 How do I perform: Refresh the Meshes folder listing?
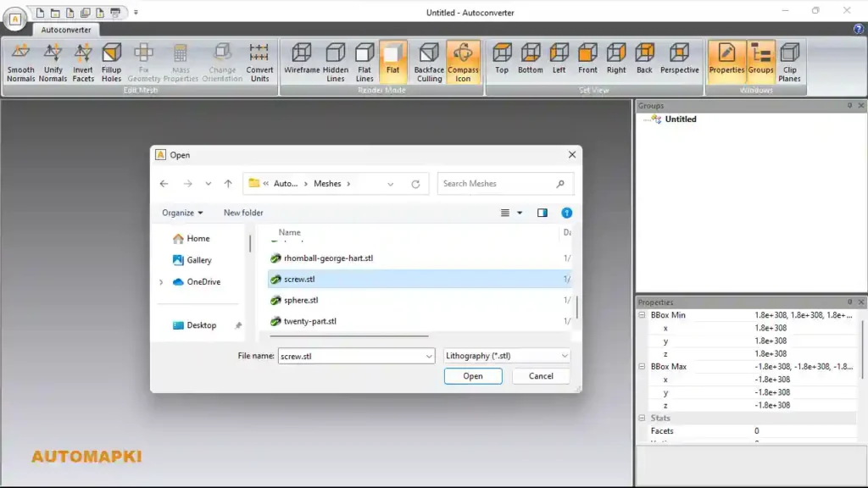pos(415,184)
